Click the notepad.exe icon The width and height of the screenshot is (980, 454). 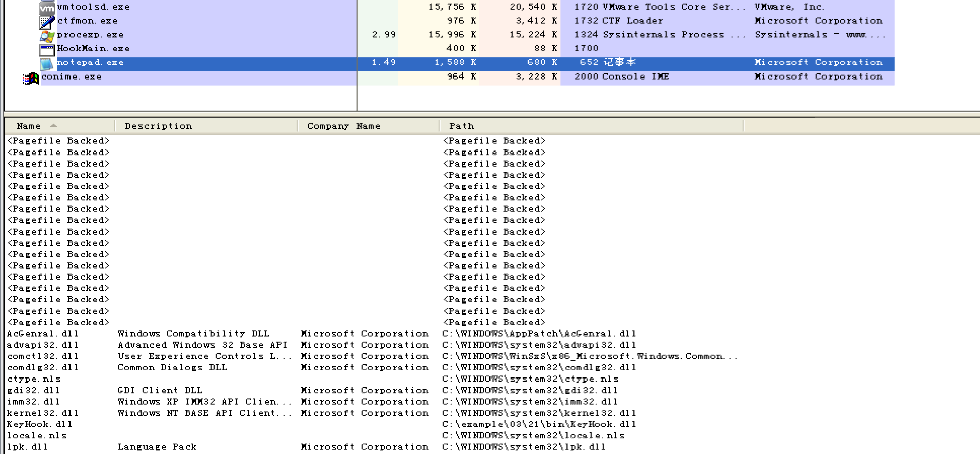47,63
